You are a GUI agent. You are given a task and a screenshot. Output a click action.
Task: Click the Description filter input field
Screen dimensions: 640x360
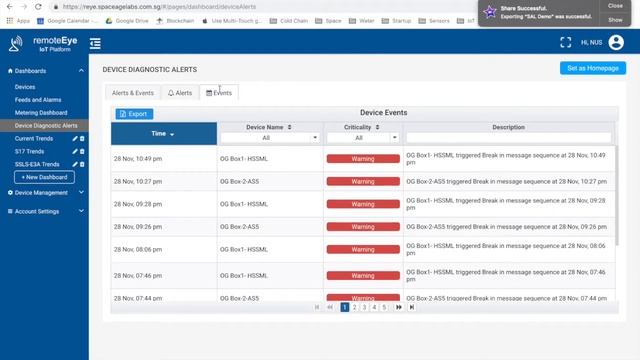(x=509, y=138)
